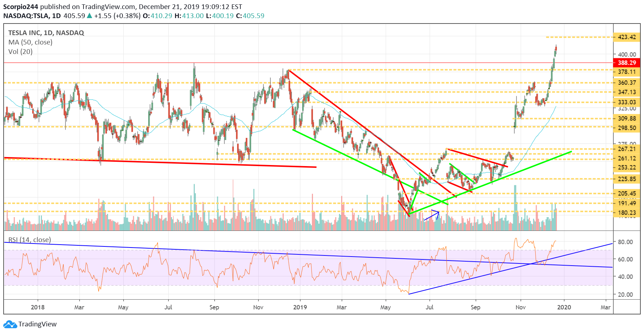Select the 309.88 price level label
Image resolution: width=644 pixels, height=334 pixels.
click(x=627, y=118)
